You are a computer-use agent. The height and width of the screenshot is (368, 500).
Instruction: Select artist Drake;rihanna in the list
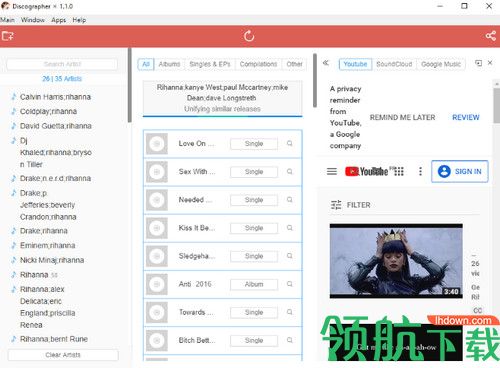pos(44,231)
